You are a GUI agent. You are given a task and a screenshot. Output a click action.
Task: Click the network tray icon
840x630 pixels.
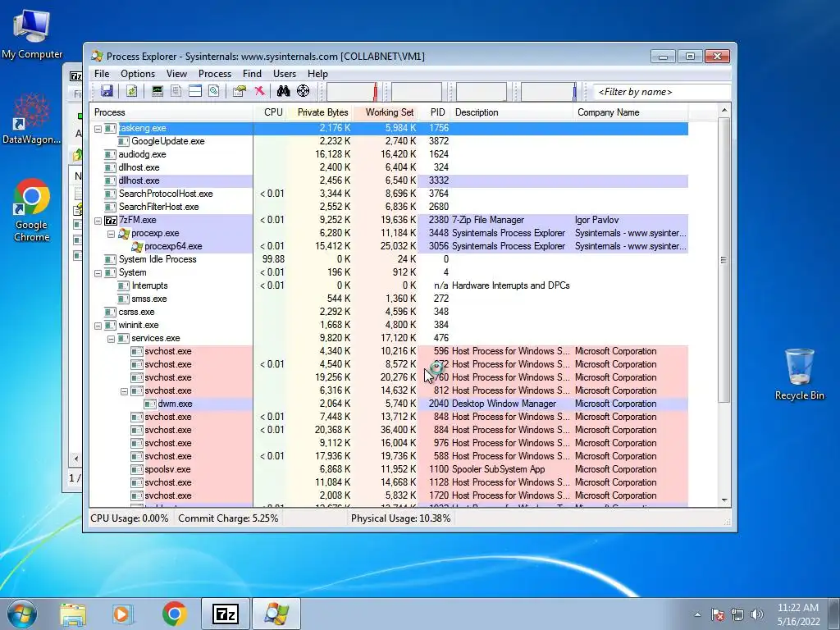pyautogui.click(x=737, y=614)
